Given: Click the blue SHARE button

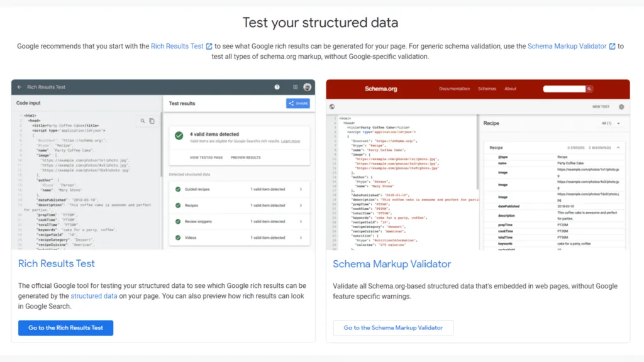Looking at the screenshot, I should point(297,104).
